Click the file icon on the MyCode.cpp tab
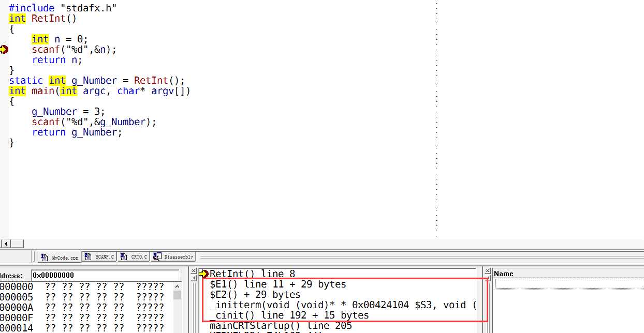Screen dimensions: 644x333 coord(45,257)
